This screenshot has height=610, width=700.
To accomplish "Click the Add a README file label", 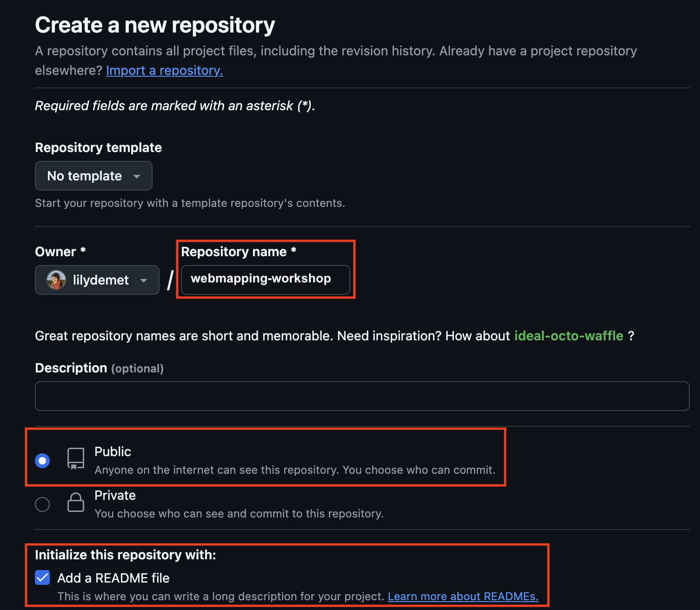I will coord(113,578).
